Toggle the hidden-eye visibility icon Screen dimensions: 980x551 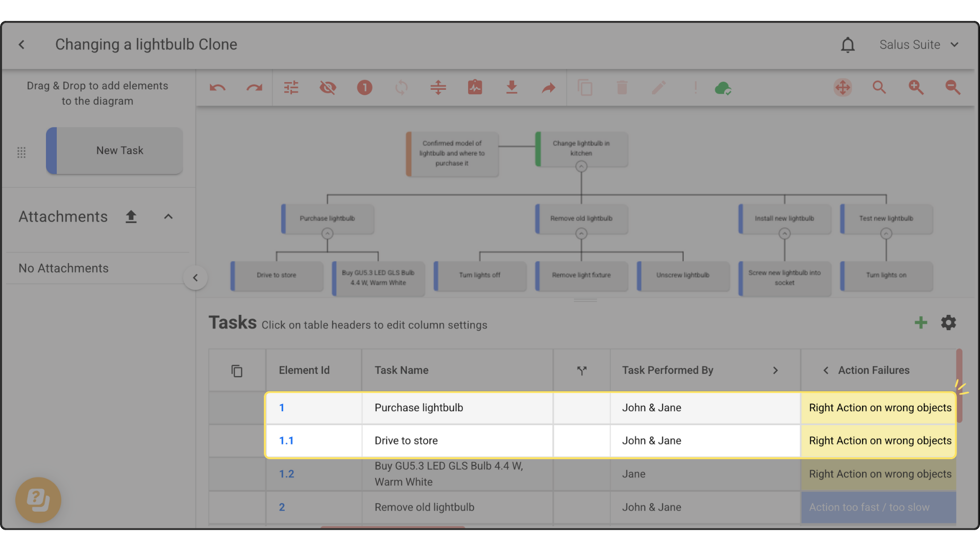(328, 88)
